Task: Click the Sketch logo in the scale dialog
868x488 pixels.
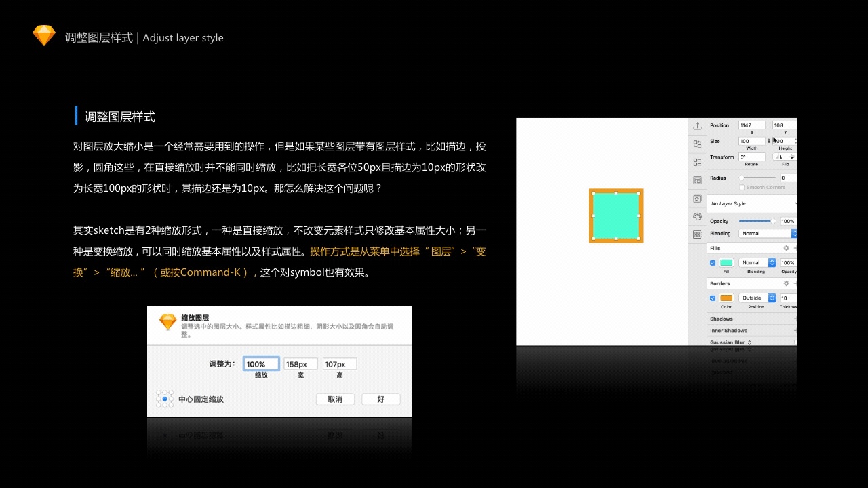Action: pyautogui.click(x=167, y=322)
